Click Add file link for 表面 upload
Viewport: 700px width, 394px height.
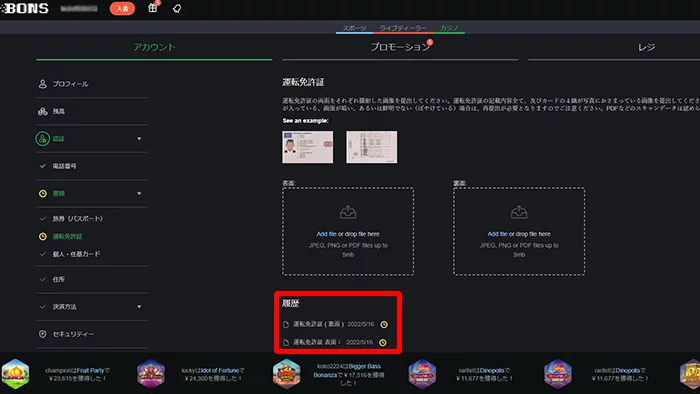pyautogui.click(x=326, y=234)
